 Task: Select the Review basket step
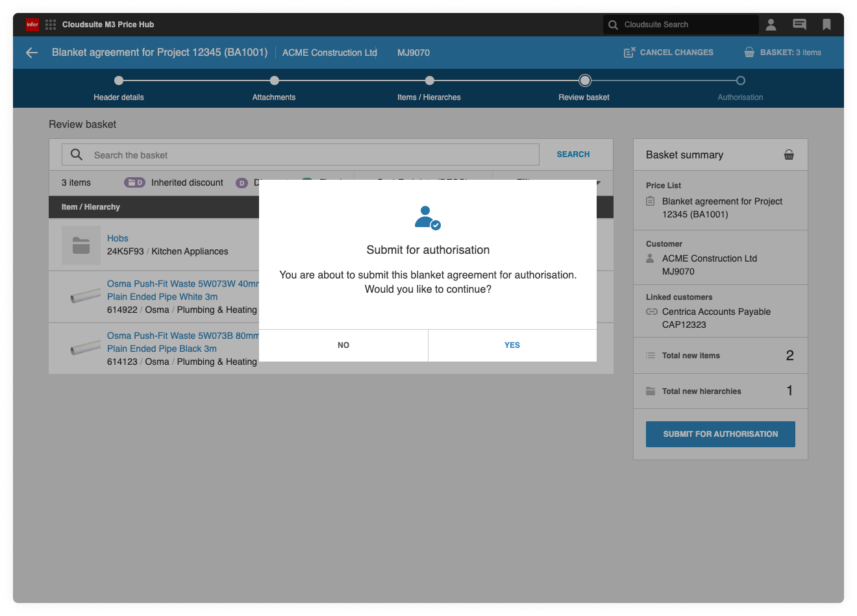[x=584, y=88]
